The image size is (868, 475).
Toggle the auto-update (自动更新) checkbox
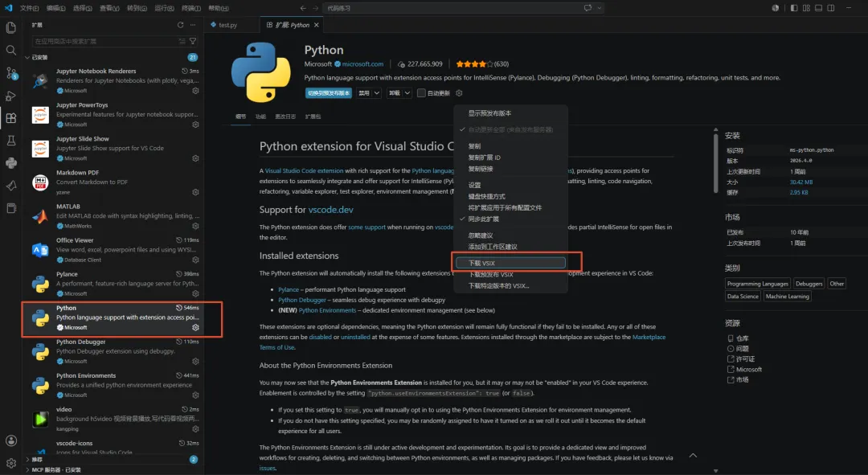pos(421,93)
